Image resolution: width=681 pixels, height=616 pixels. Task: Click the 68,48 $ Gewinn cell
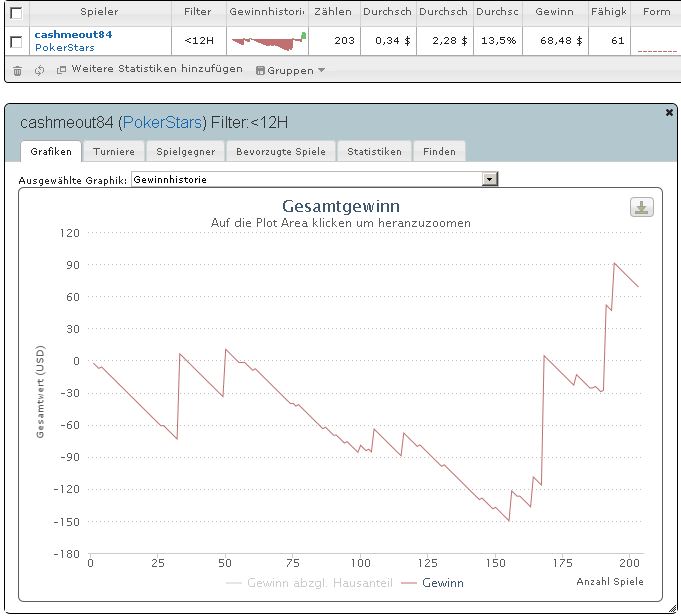[x=555, y=41]
